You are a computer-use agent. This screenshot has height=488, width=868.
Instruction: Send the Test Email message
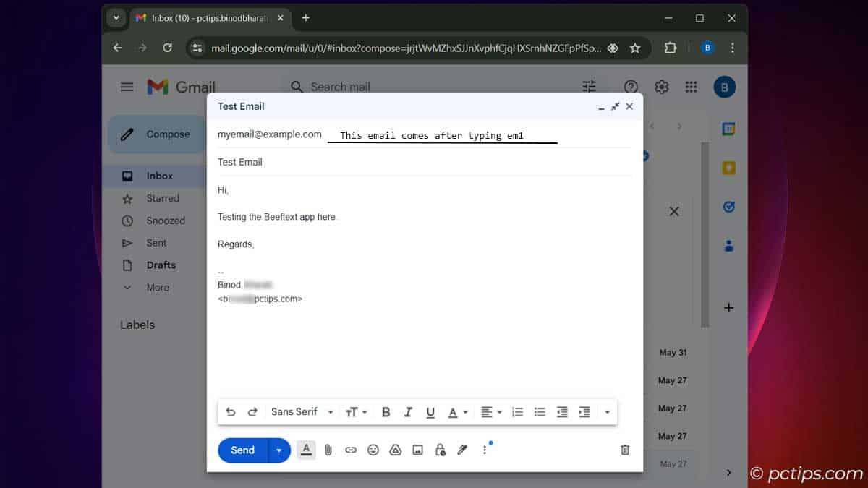click(x=242, y=450)
